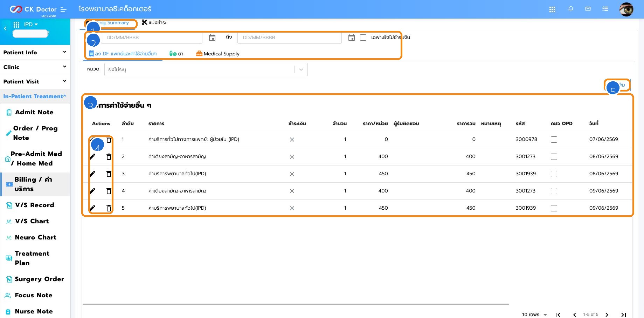Click the CK Doctor logo
Viewport: 644px width, 318px height.
(33, 9)
